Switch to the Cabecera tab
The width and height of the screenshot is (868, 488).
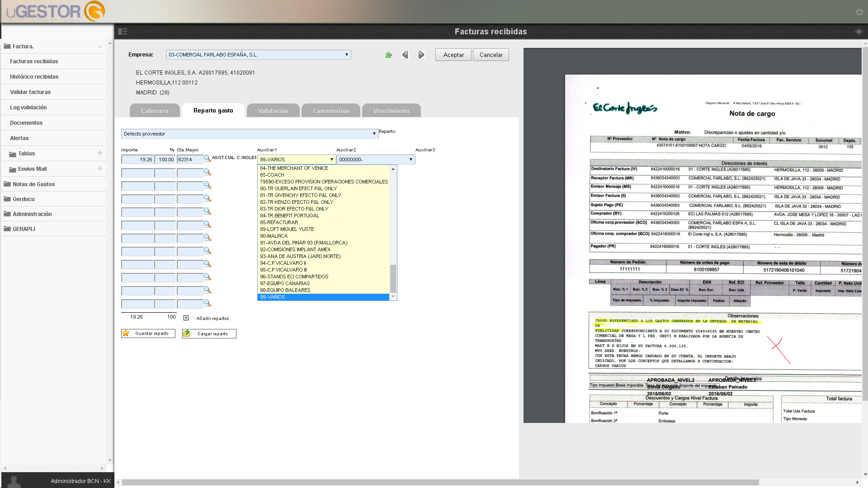155,111
